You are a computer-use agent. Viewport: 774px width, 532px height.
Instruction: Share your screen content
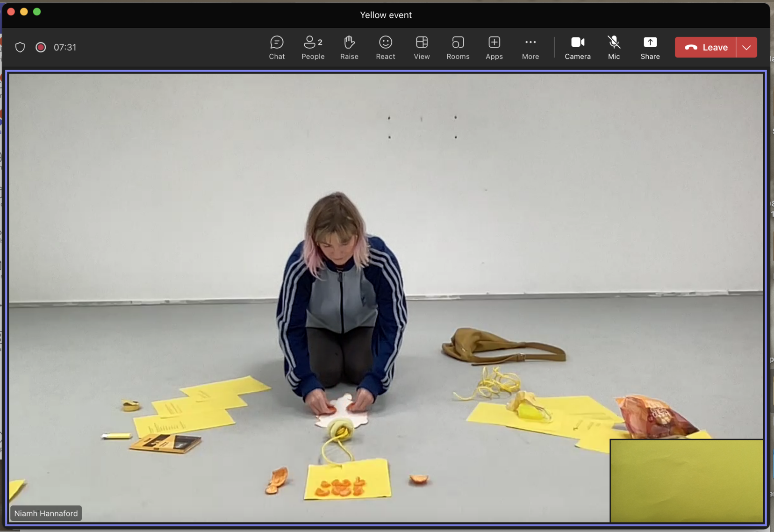pos(650,48)
